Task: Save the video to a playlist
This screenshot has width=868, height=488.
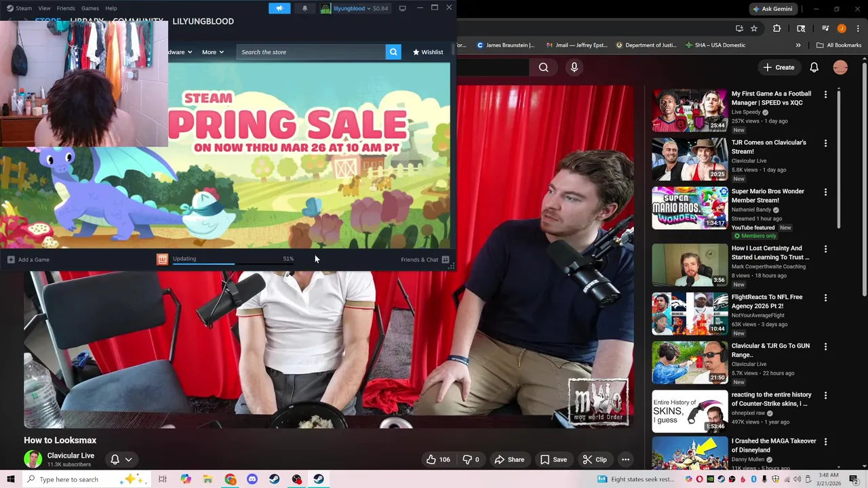Action: tap(553, 460)
